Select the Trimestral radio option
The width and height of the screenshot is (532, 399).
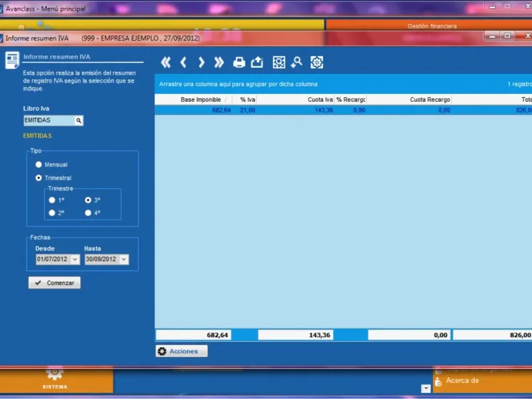coord(39,178)
